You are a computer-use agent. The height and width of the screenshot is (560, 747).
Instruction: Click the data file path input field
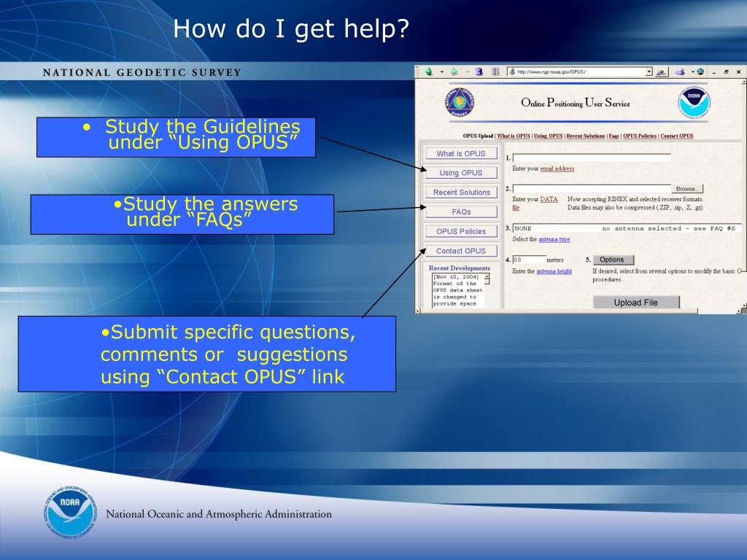pyautogui.click(x=592, y=189)
